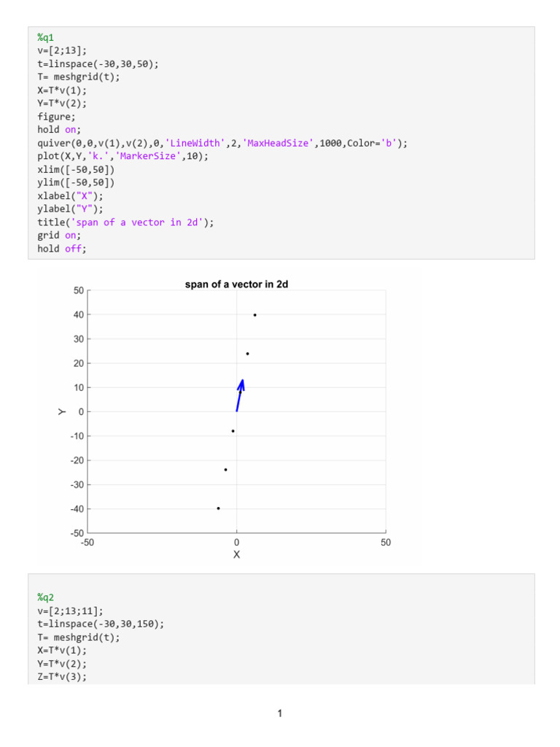Image resolution: width=560 pixels, height=747 pixels.
Task: Click the quiver command code line
Action: click(222, 143)
